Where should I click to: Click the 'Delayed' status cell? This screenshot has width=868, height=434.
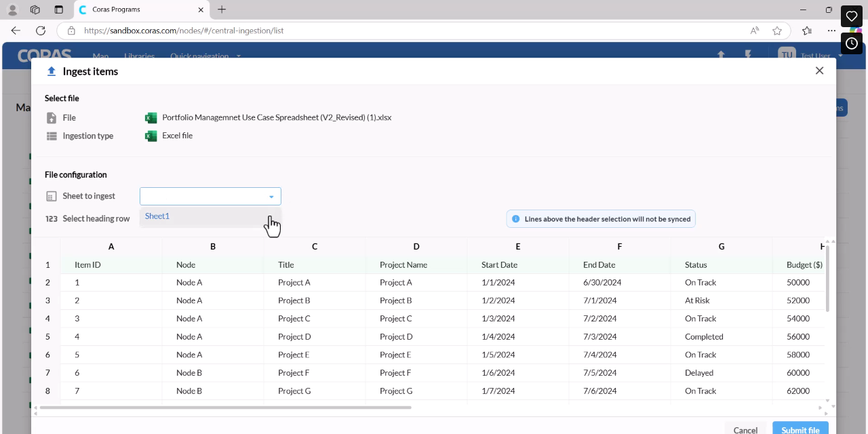click(722, 373)
